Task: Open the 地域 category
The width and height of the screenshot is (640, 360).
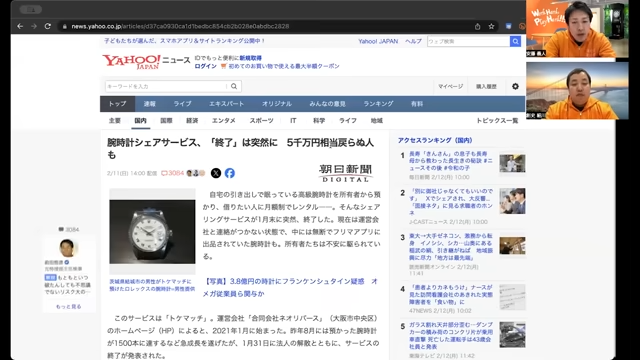Action: (376, 120)
